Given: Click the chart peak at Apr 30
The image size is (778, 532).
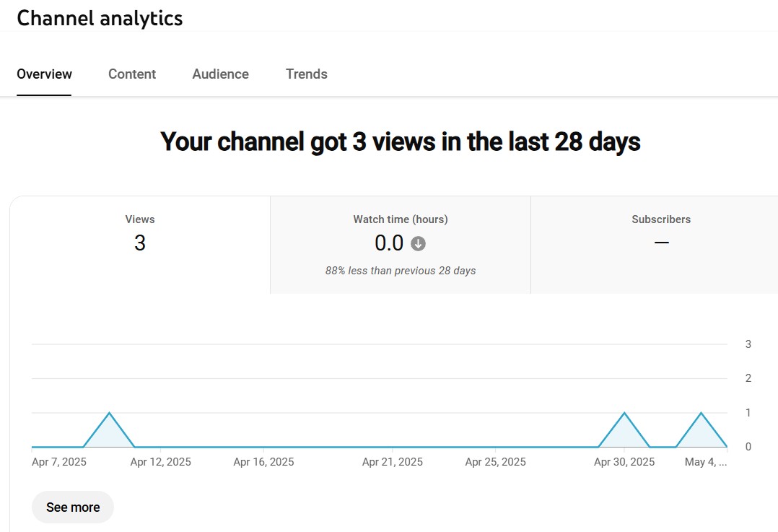Looking at the screenshot, I should coord(624,414).
